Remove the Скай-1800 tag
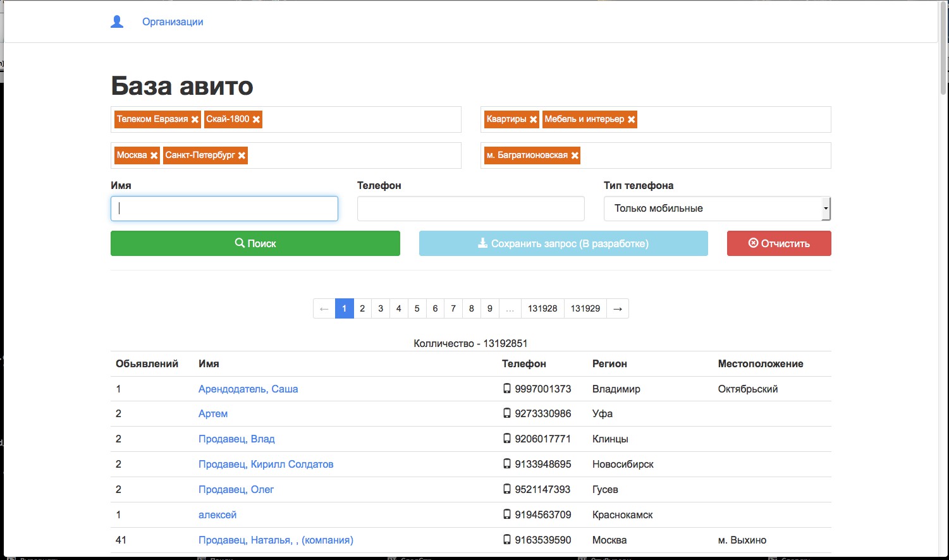 pos(256,119)
